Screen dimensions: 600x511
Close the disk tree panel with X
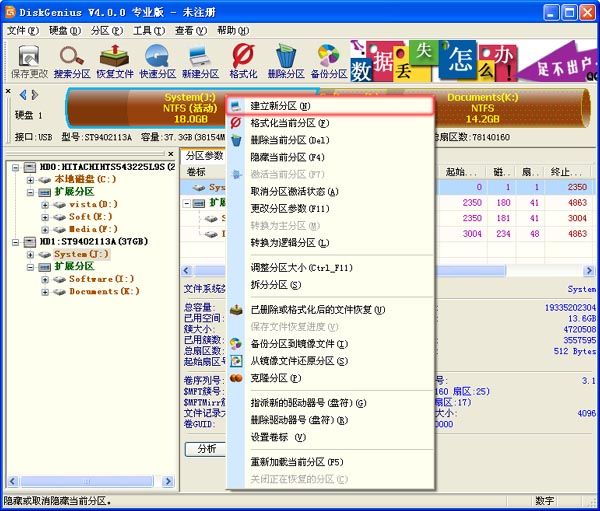(171, 154)
